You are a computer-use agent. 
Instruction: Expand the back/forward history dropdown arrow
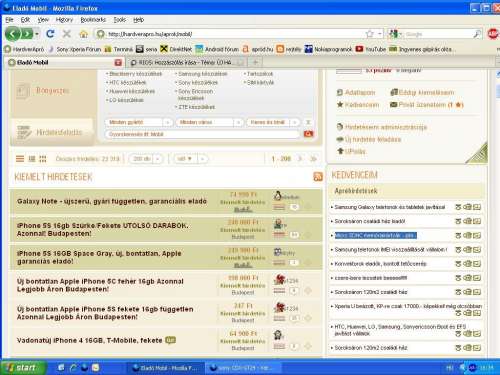tap(37, 34)
